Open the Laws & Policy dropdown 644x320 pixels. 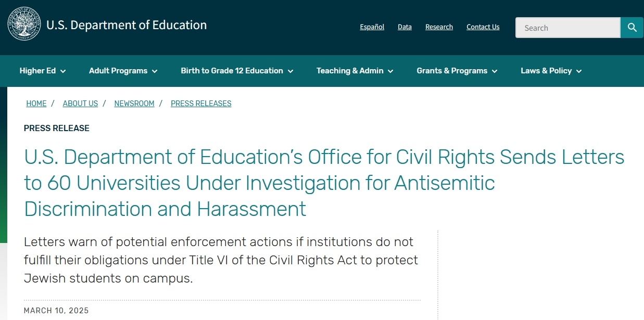(x=551, y=71)
